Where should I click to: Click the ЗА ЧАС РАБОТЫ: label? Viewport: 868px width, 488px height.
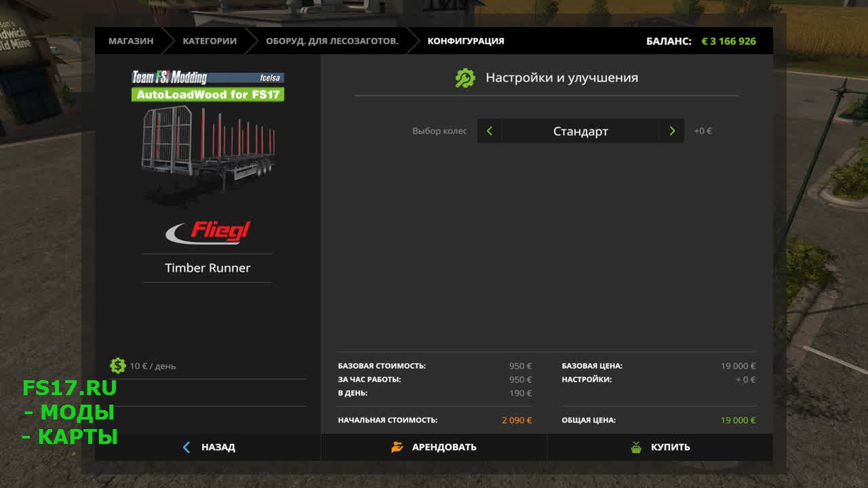pyautogui.click(x=370, y=380)
